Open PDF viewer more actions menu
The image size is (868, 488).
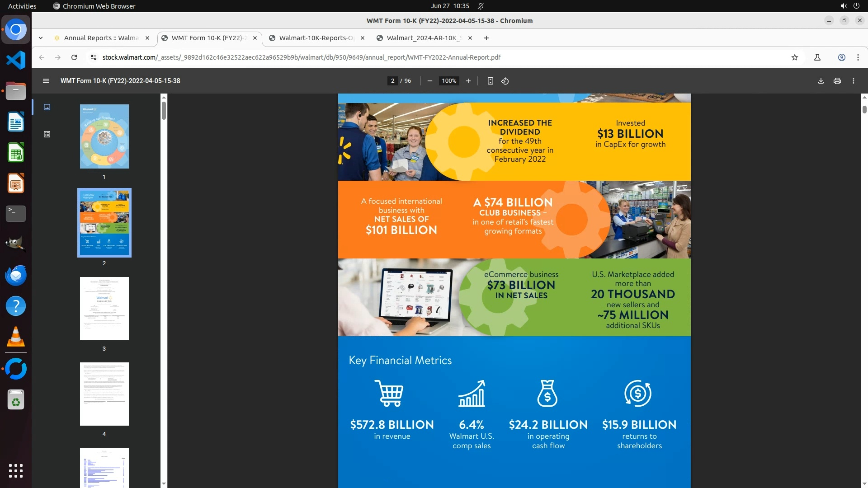[x=853, y=81]
